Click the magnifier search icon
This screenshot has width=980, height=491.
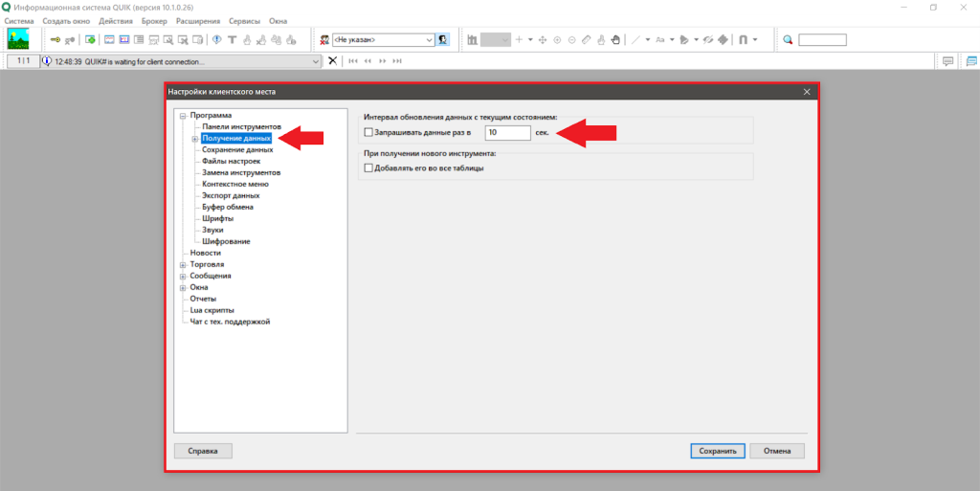tap(789, 40)
